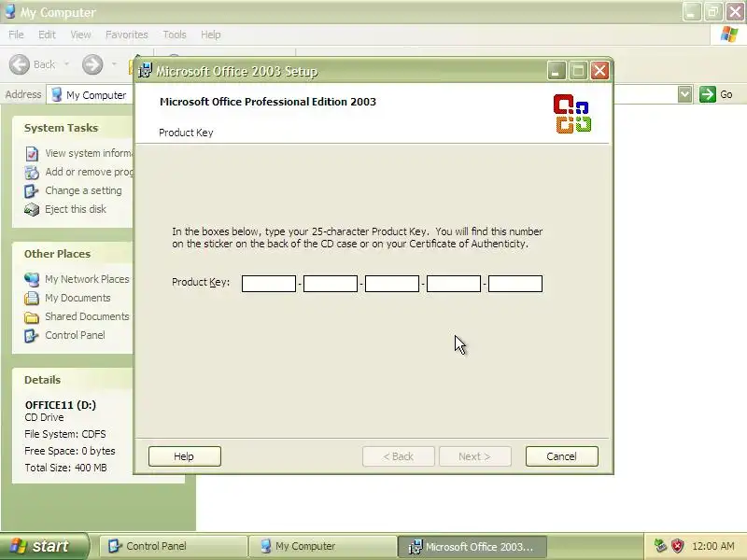Click the Safely Remove Hardware tray icon

click(660, 546)
